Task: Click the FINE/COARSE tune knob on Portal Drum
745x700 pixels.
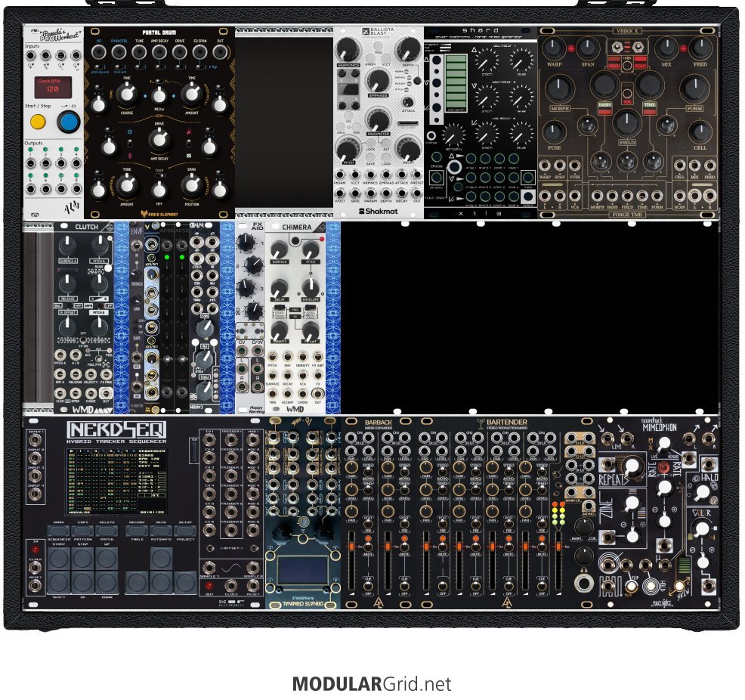Action: (x=127, y=94)
